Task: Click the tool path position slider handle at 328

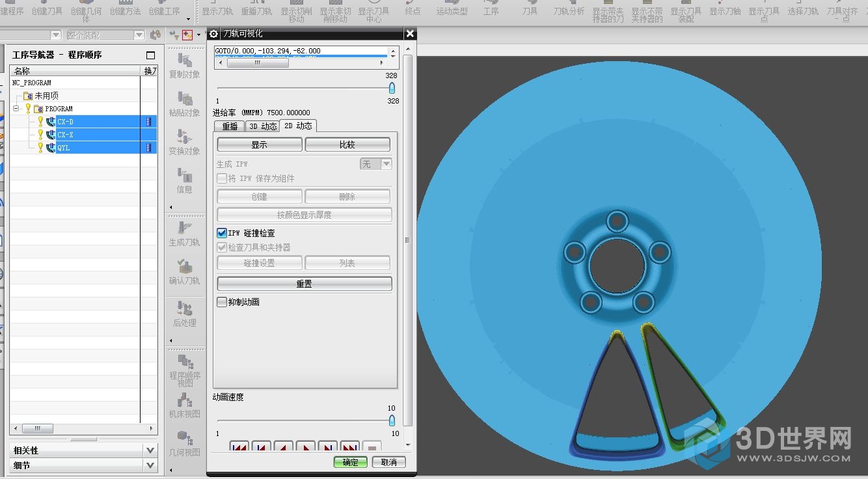Action: click(392, 88)
